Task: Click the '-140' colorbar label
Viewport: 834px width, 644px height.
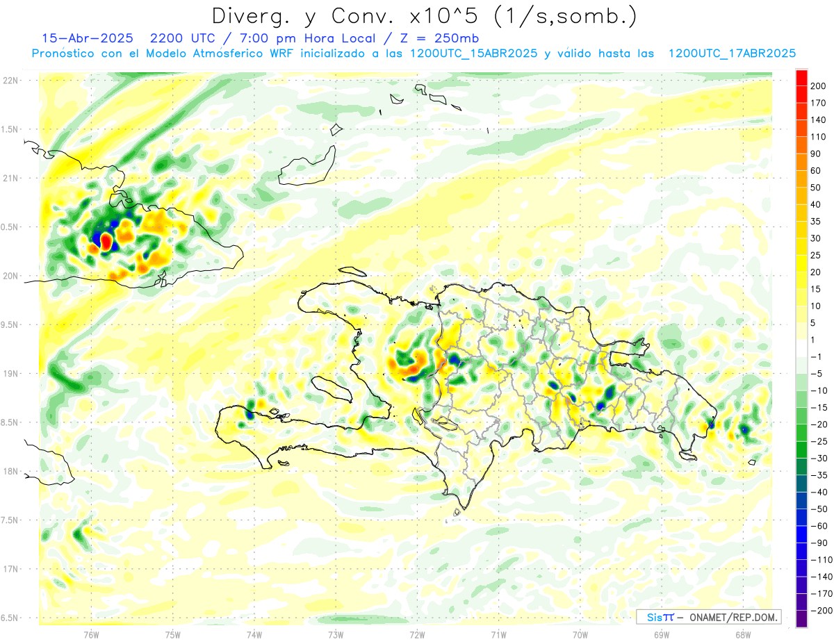Action: [822, 577]
